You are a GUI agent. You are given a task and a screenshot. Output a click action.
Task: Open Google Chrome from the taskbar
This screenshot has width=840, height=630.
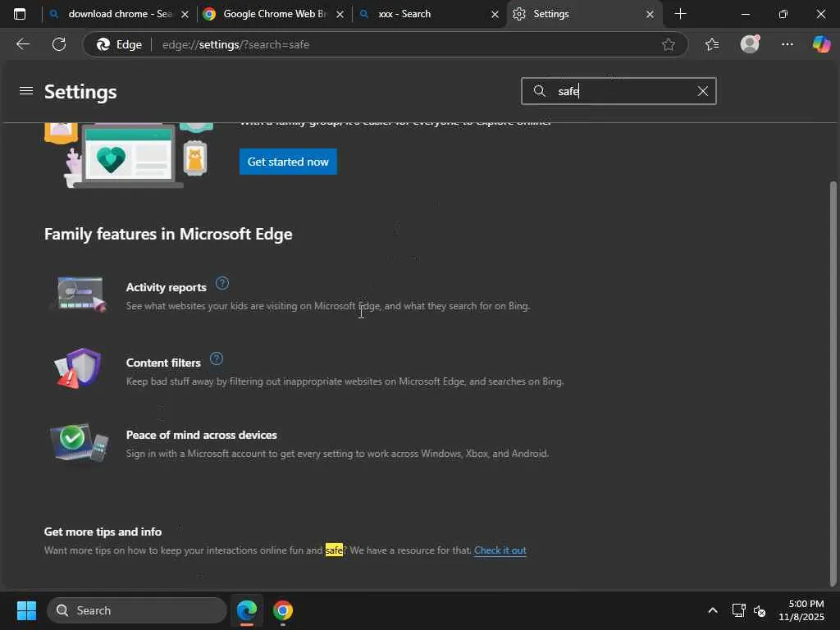tap(283, 610)
